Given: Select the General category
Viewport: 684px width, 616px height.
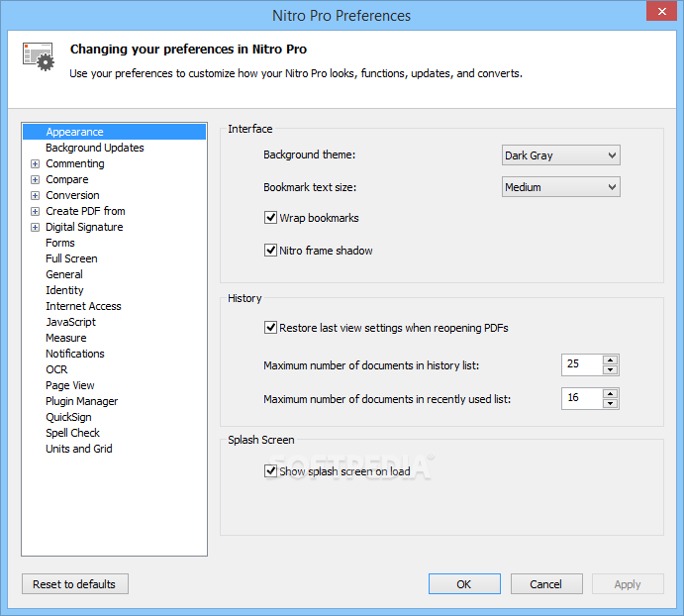Looking at the screenshot, I should pos(64,274).
